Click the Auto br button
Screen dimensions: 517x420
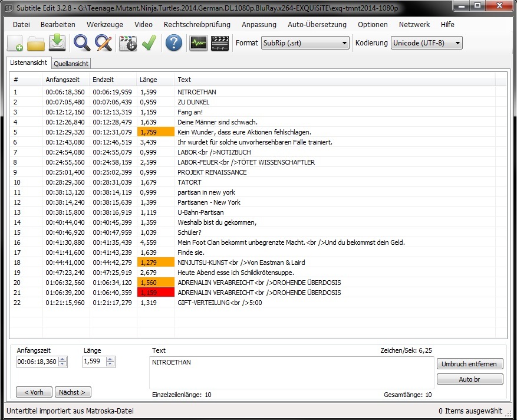click(470, 379)
